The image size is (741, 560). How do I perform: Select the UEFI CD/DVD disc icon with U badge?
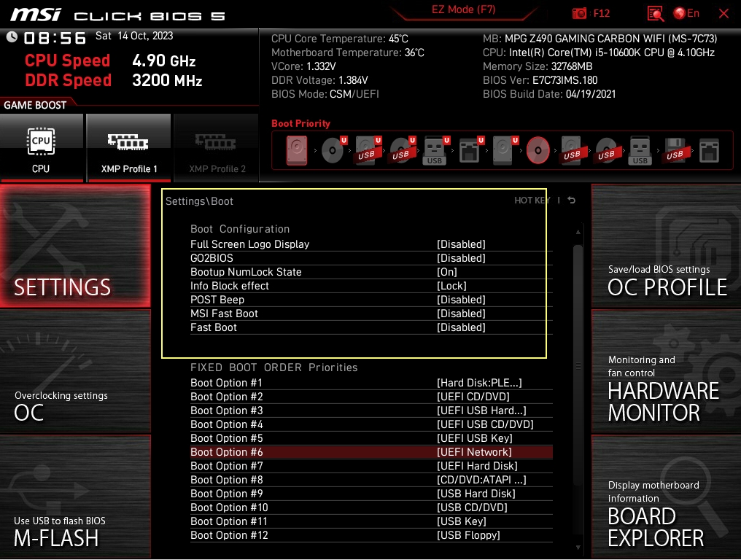tap(333, 150)
